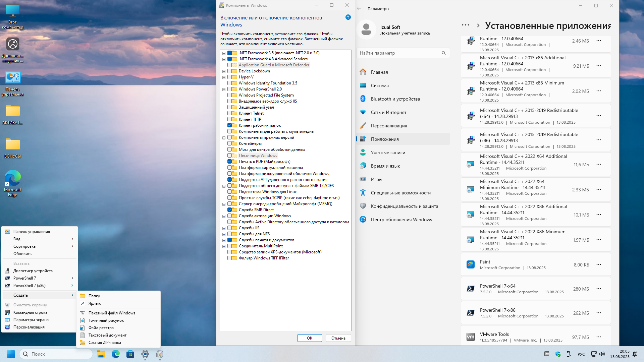Enable Hyper-V checkbox
The width and height of the screenshot is (644, 362).
(230, 77)
